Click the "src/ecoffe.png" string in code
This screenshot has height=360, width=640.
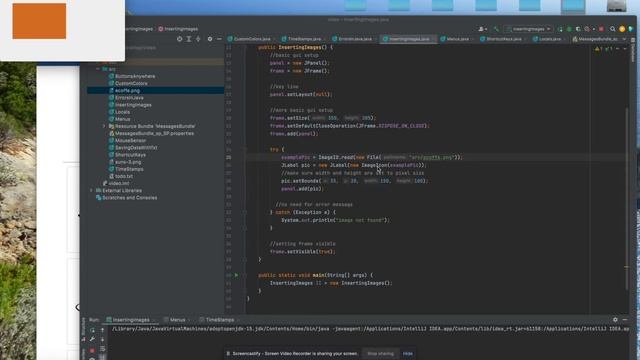pyautogui.click(x=431, y=157)
